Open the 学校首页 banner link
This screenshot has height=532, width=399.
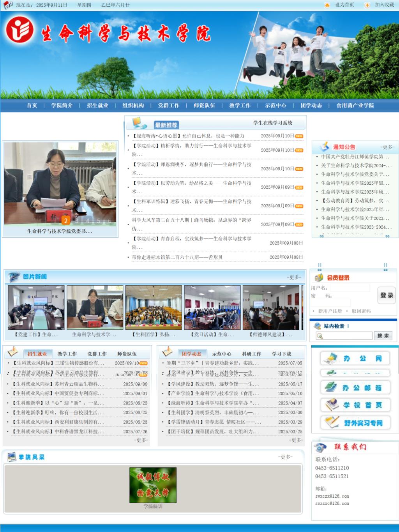(x=355, y=405)
